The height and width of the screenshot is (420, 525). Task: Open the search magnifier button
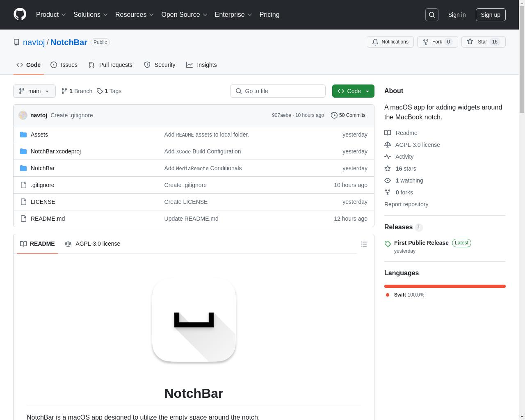pyautogui.click(x=432, y=15)
